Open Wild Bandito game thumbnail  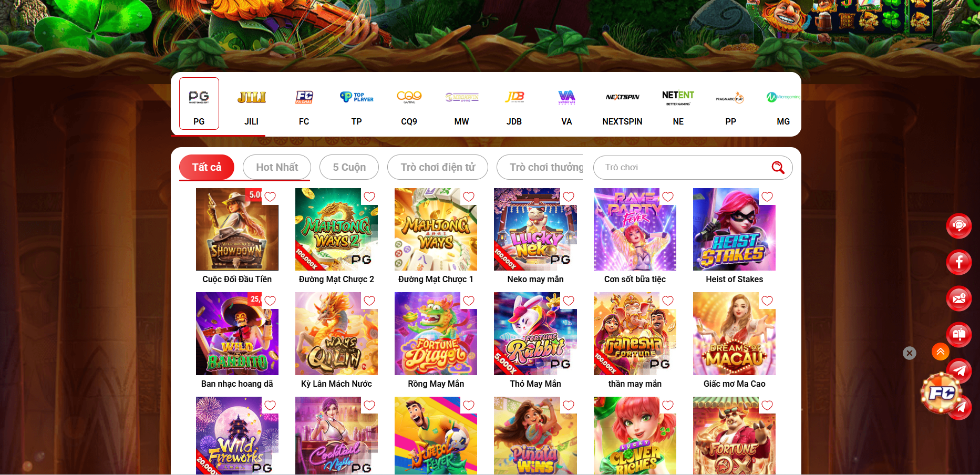(237, 334)
